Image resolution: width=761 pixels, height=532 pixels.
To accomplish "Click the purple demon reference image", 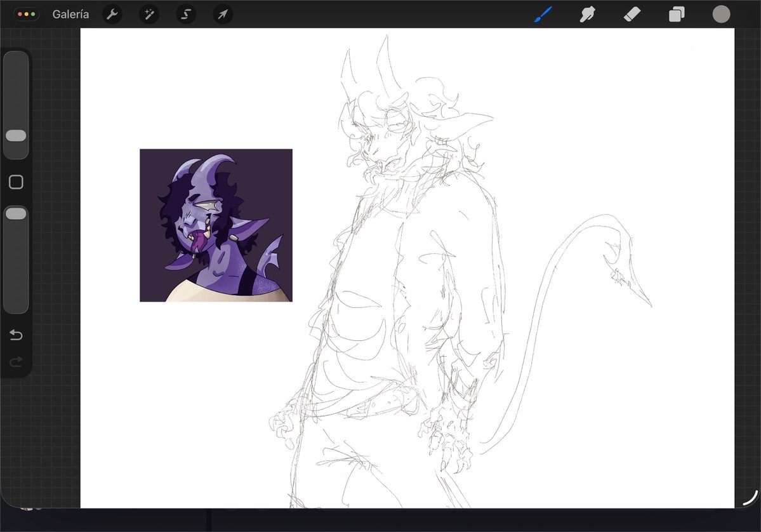I will 216,225.
